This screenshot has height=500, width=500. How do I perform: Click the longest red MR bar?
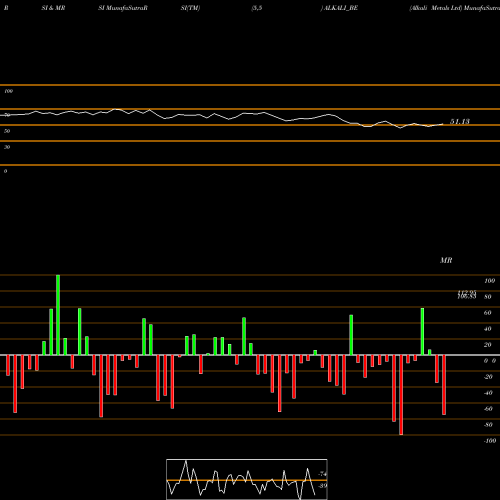pyautogui.click(x=401, y=395)
